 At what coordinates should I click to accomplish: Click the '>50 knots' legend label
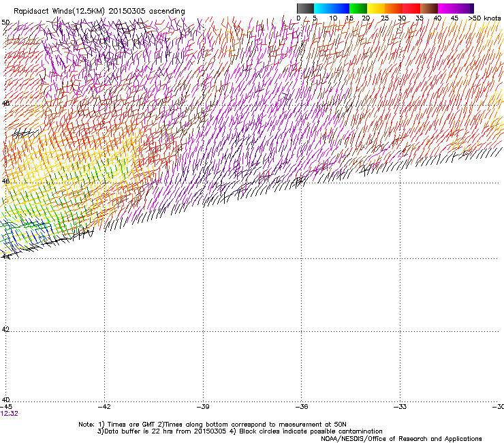point(484,18)
